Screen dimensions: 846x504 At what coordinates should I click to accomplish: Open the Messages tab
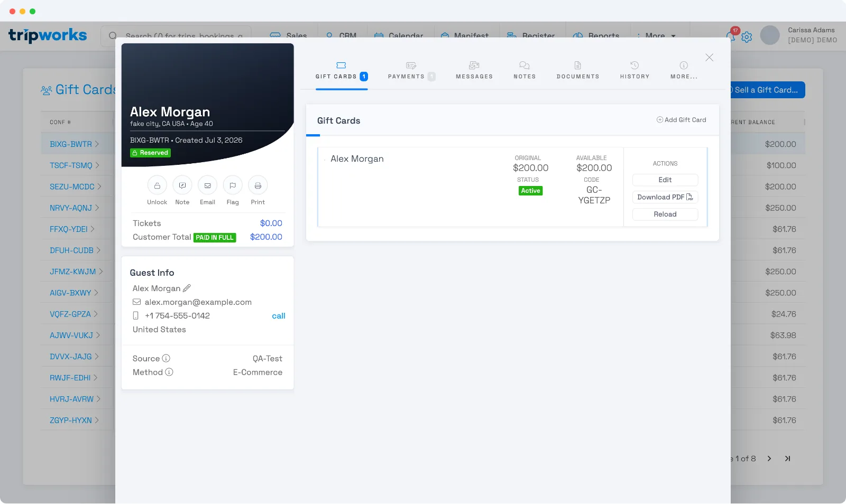[474, 71]
